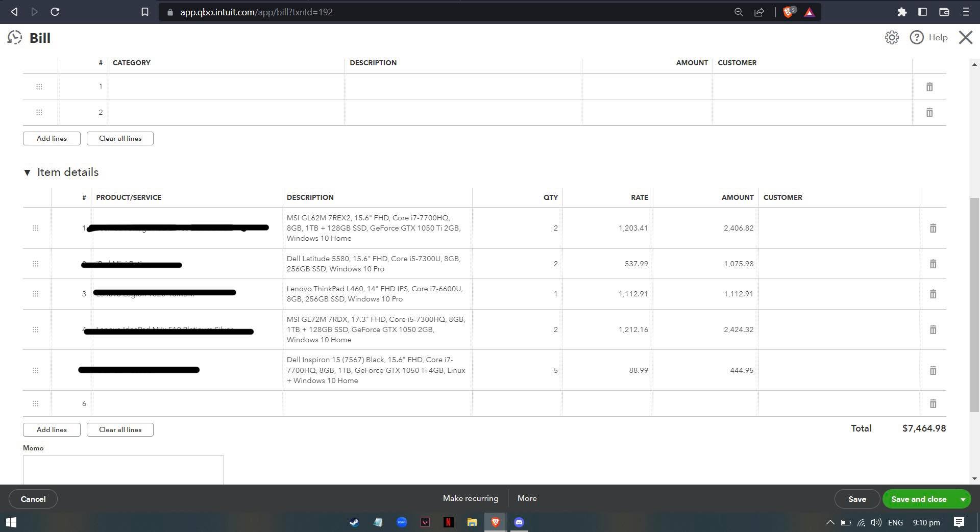Image resolution: width=980 pixels, height=532 pixels.
Task: Select drag handle for MSI GL62M row
Action: tap(35, 228)
